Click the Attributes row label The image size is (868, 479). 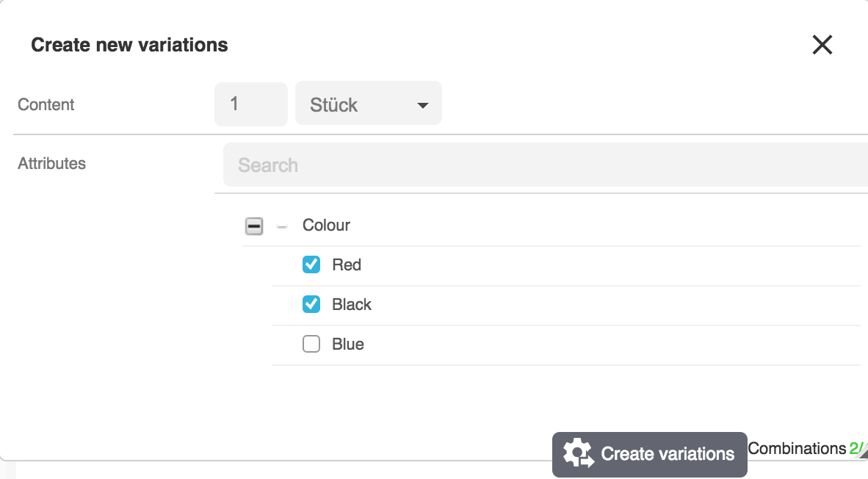click(x=51, y=163)
